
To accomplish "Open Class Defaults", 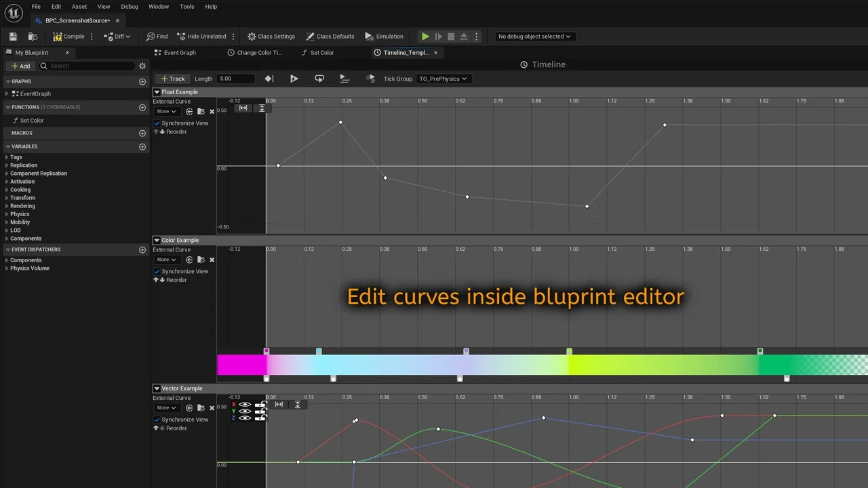I will tap(330, 37).
